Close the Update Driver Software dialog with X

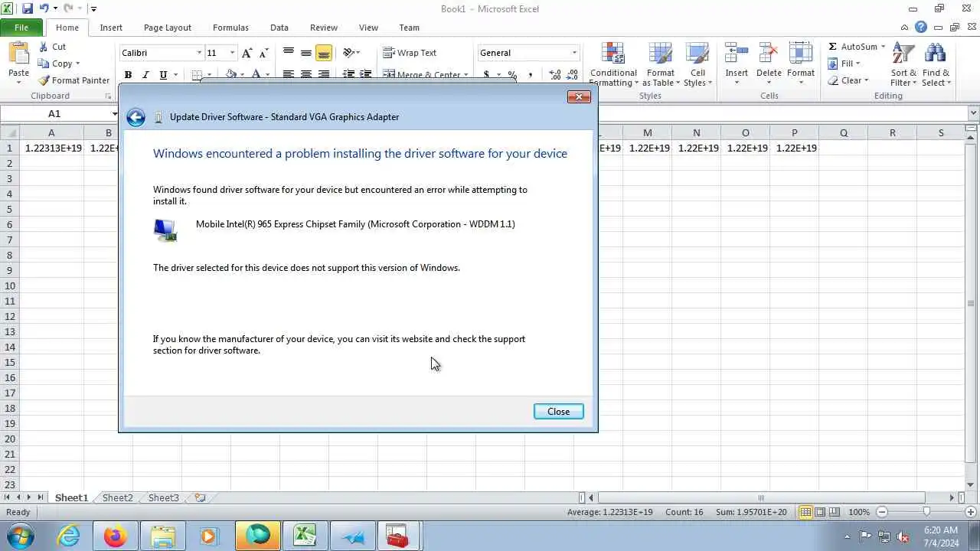coord(579,96)
